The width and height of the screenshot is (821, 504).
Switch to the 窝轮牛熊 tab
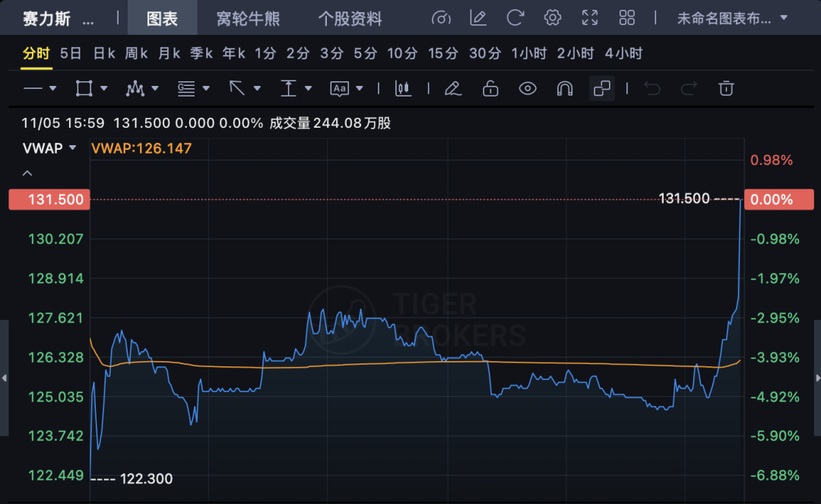pyautogui.click(x=248, y=18)
